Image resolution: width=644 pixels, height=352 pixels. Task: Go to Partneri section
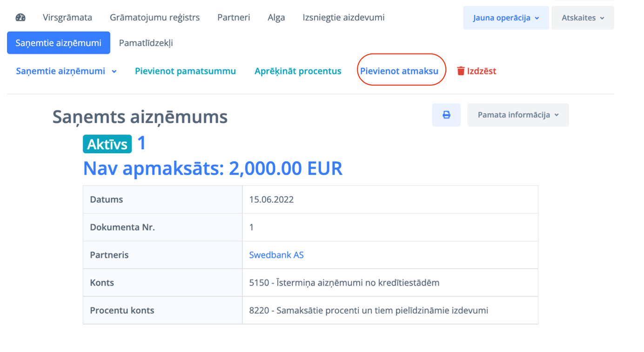[x=234, y=18]
